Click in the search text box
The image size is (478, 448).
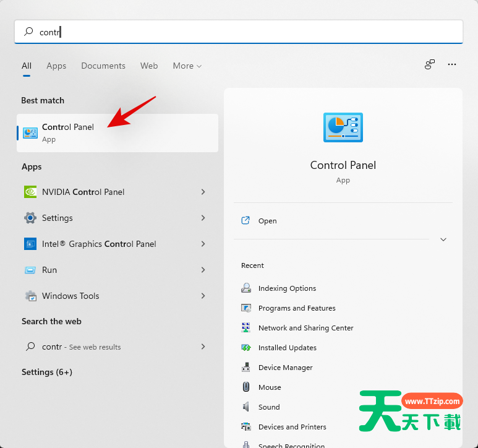pyautogui.click(x=247, y=32)
